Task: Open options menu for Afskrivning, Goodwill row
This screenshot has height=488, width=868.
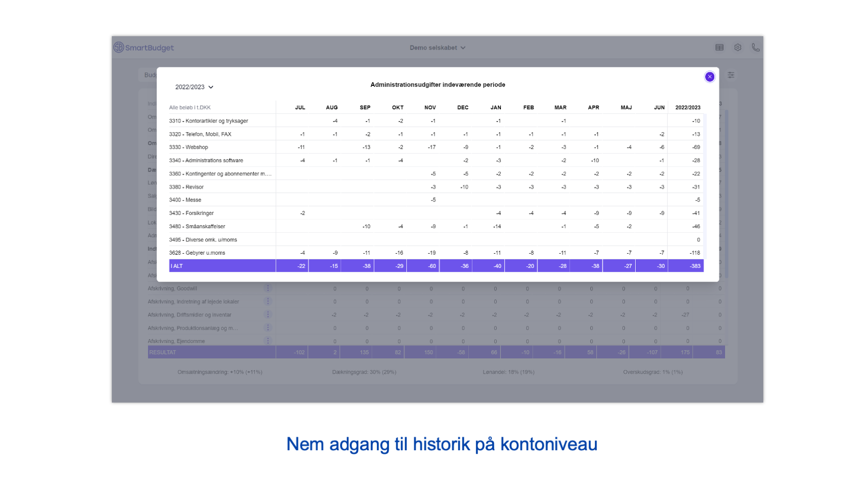Action: [268, 288]
